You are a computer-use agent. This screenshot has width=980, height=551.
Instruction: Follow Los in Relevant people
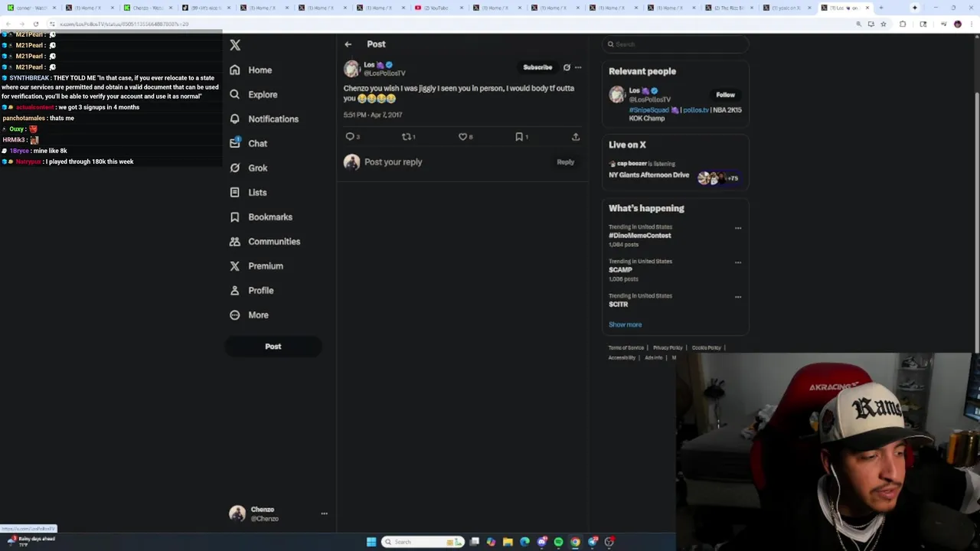[725, 95]
